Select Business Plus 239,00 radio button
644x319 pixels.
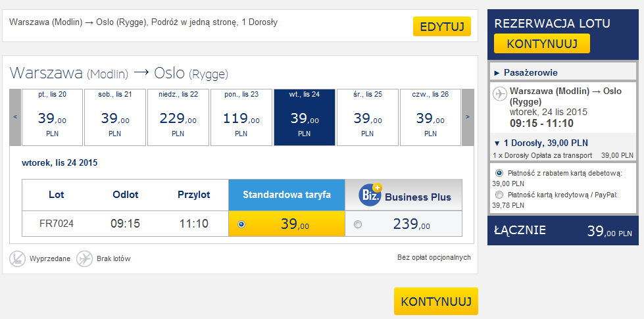[x=358, y=224]
